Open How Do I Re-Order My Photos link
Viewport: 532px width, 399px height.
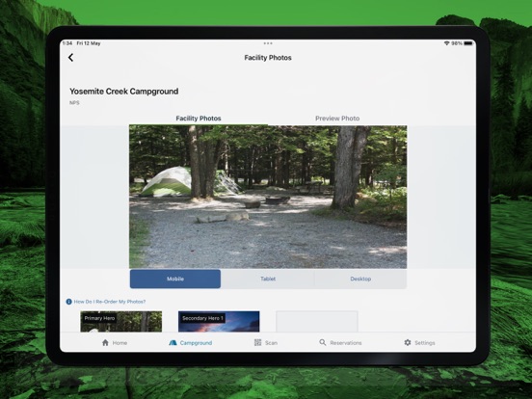click(x=110, y=302)
